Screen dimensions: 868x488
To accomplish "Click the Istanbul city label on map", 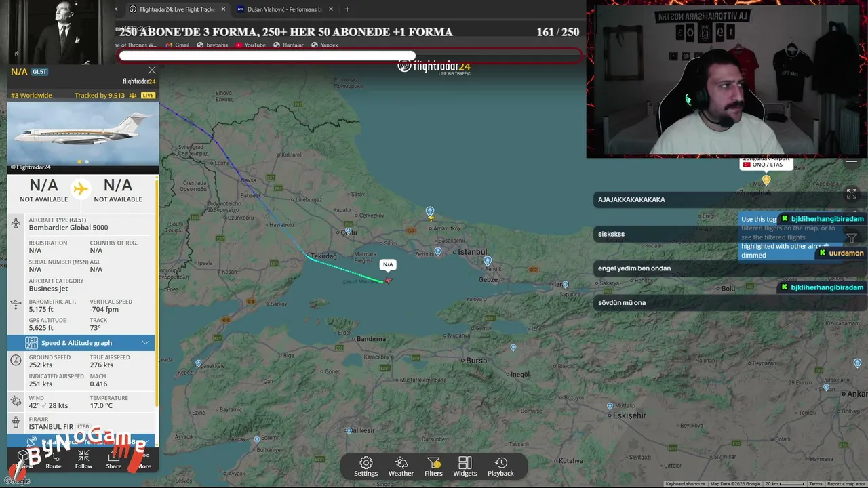I will click(473, 252).
